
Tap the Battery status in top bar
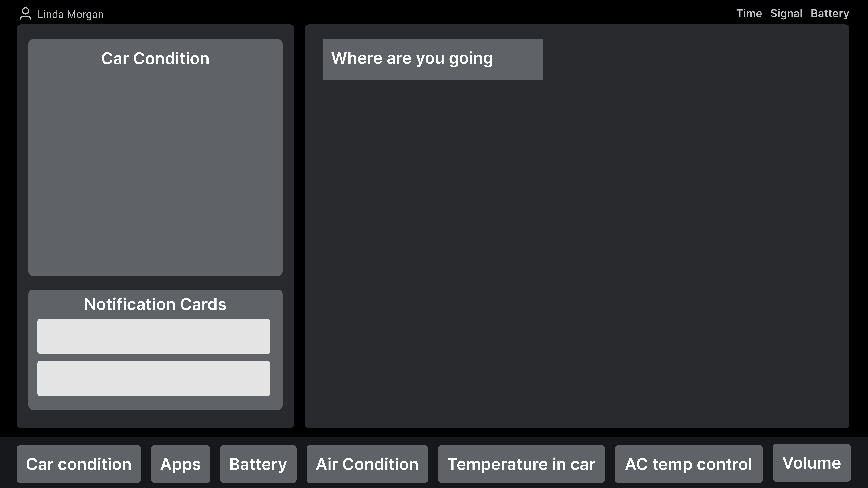(830, 13)
